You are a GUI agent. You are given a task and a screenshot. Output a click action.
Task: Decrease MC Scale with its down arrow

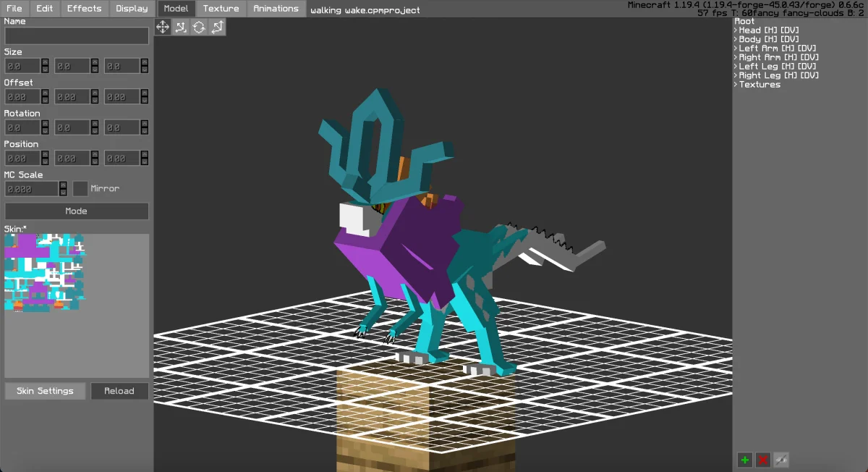[63, 193]
